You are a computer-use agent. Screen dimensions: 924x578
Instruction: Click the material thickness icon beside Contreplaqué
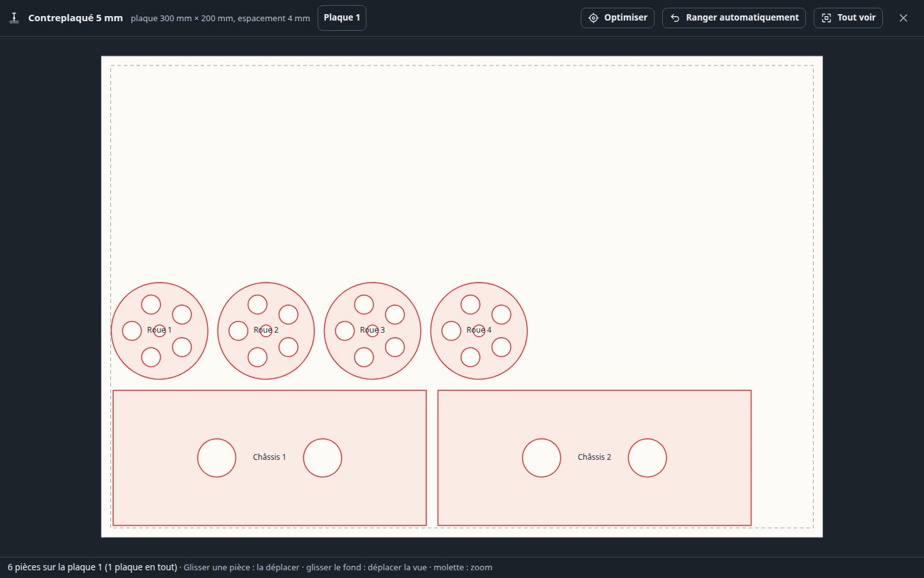(x=14, y=18)
